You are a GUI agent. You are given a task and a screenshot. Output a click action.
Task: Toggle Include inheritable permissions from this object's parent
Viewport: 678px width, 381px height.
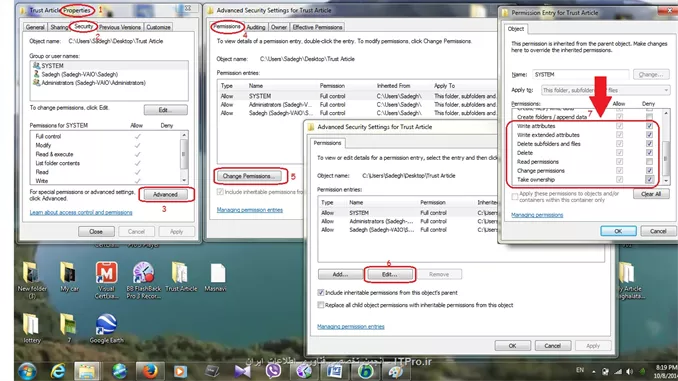pyautogui.click(x=320, y=293)
